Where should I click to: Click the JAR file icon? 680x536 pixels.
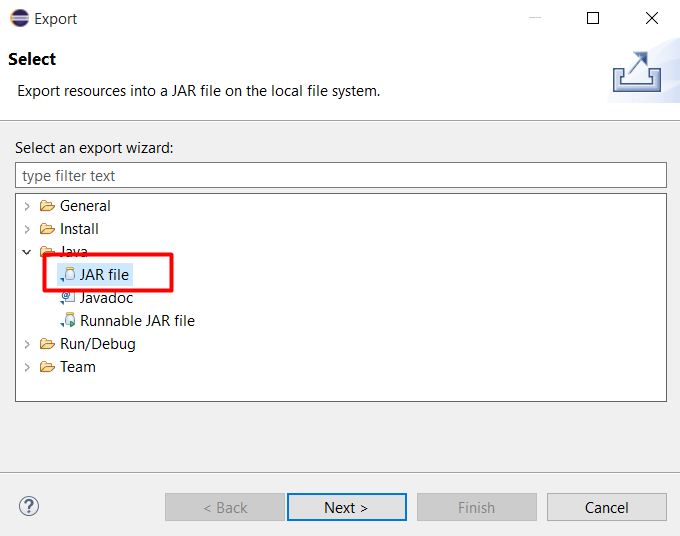tap(68, 275)
